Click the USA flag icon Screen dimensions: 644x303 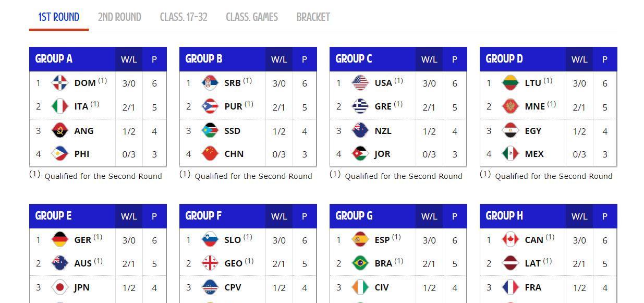coord(360,83)
